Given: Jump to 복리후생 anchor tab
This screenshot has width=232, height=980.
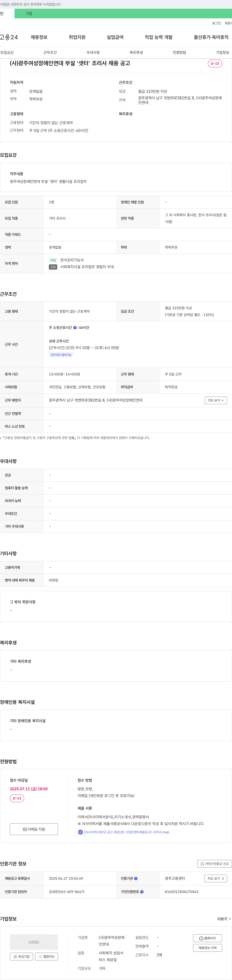Looking at the screenshot, I should (x=136, y=52).
